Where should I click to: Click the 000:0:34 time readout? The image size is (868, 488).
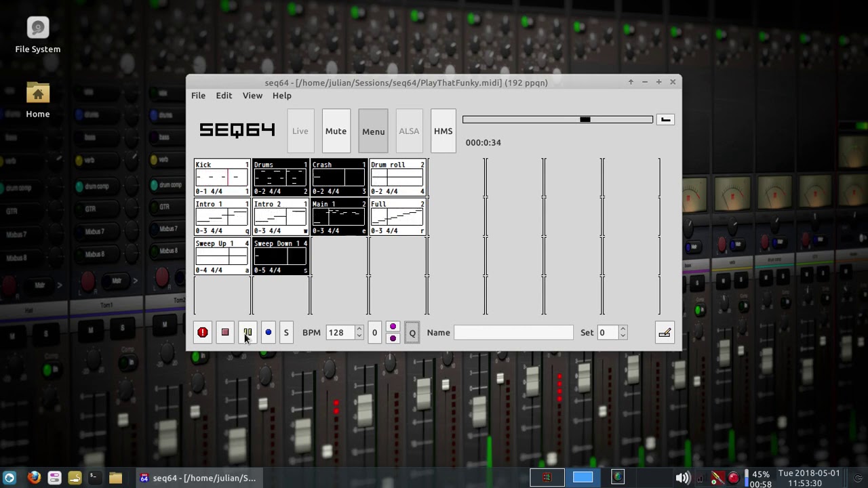(483, 142)
